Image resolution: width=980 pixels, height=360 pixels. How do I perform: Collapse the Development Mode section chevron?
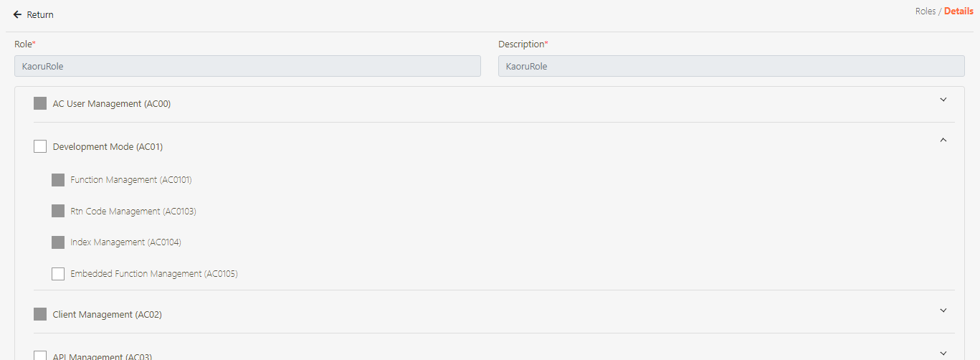tap(943, 141)
